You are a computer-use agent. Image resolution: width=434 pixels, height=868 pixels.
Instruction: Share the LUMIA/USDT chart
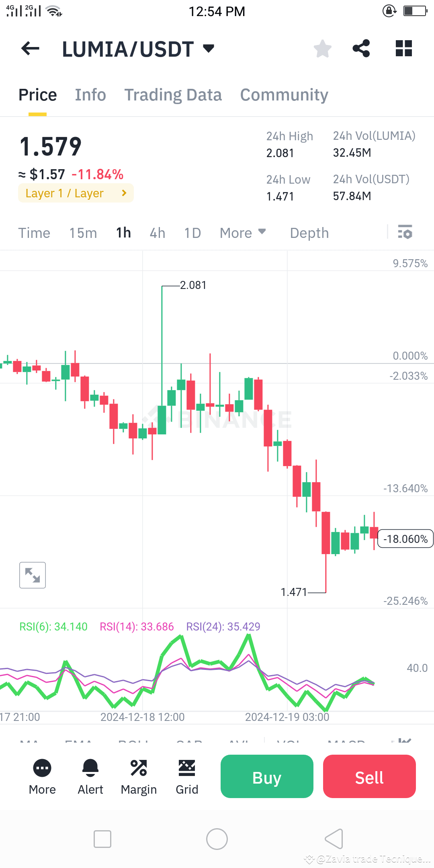pyautogui.click(x=360, y=48)
